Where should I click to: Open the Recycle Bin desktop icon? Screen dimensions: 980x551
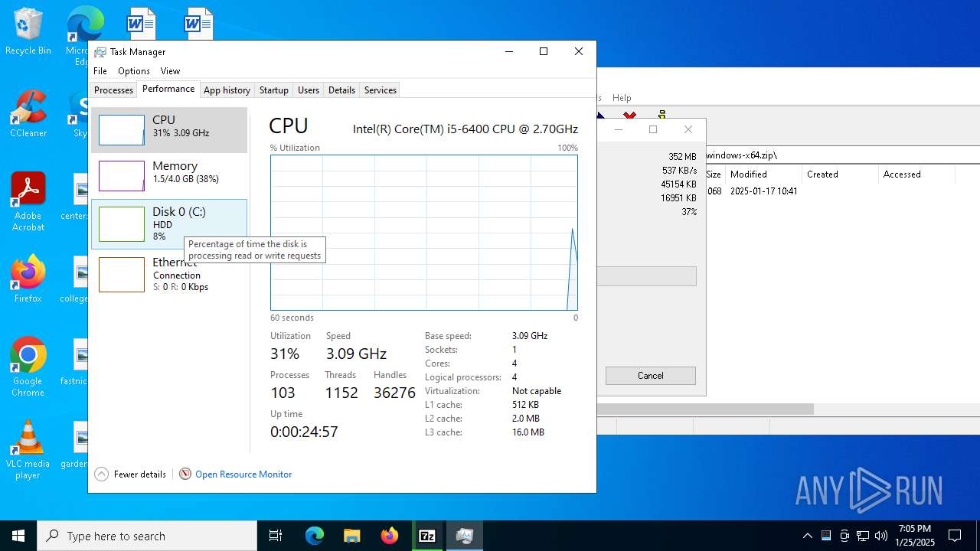(28, 31)
